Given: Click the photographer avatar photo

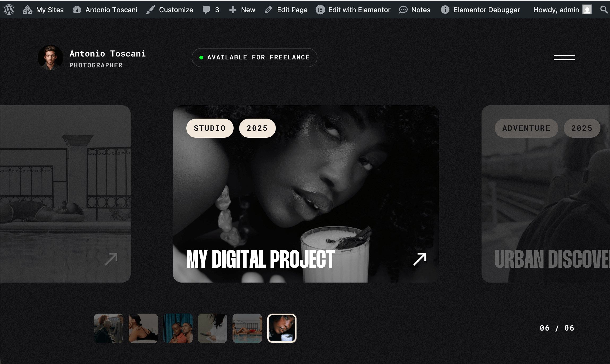Looking at the screenshot, I should 50,58.
